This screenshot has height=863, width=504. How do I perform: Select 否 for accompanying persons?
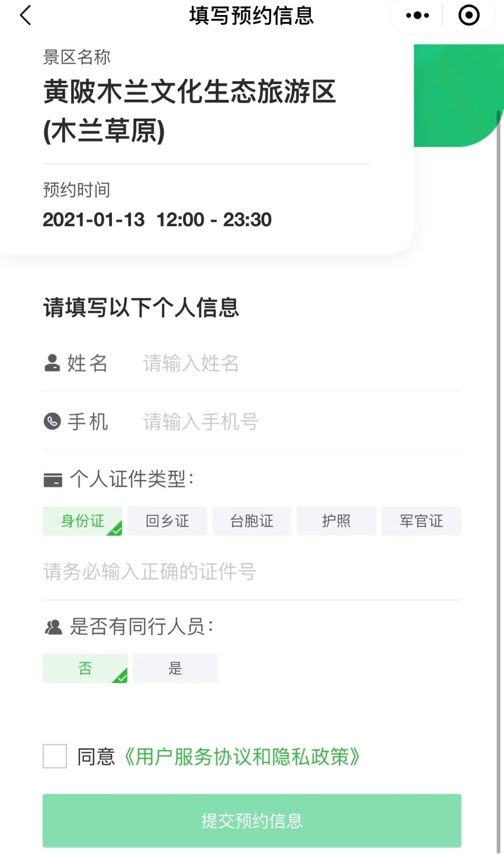point(85,668)
